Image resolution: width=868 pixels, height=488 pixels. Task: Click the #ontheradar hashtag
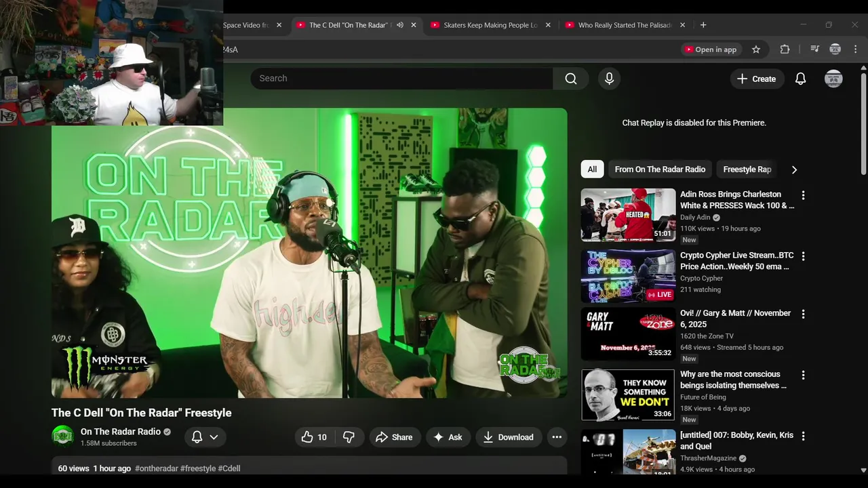point(156,468)
